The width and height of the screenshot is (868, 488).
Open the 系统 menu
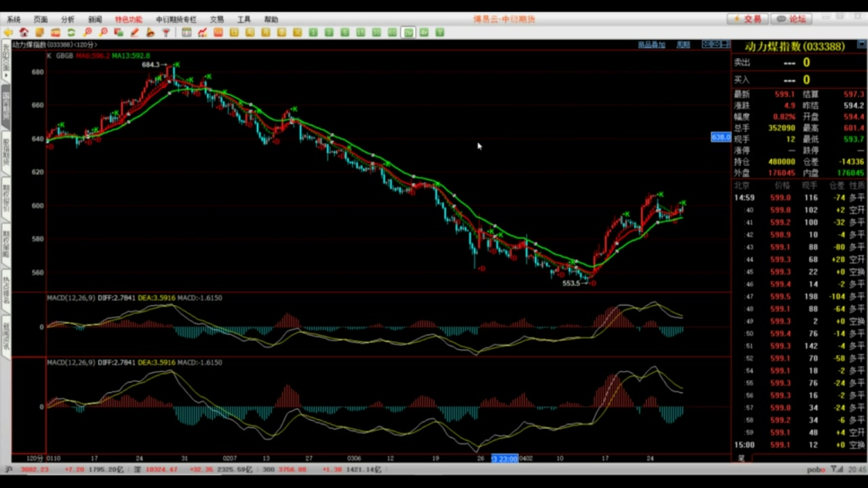tap(14, 19)
